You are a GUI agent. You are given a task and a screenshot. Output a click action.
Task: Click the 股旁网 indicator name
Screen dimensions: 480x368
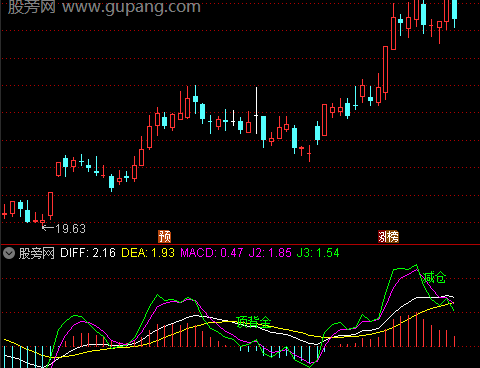36,253
